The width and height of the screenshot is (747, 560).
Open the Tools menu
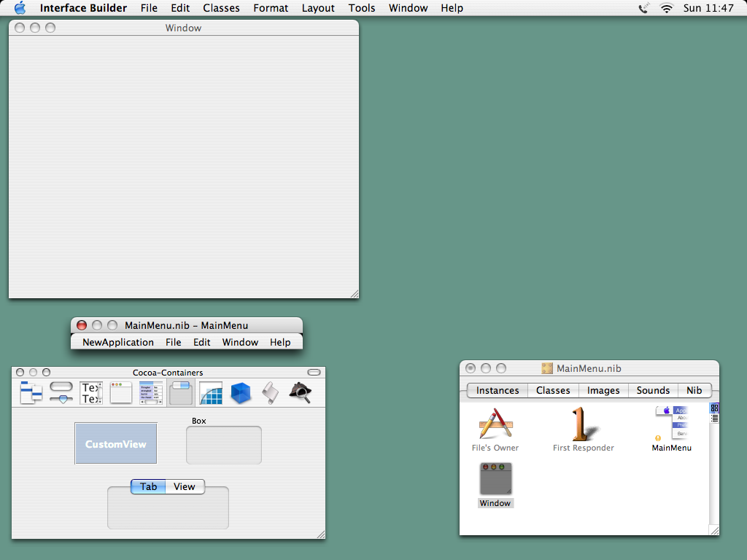tap(362, 8)
